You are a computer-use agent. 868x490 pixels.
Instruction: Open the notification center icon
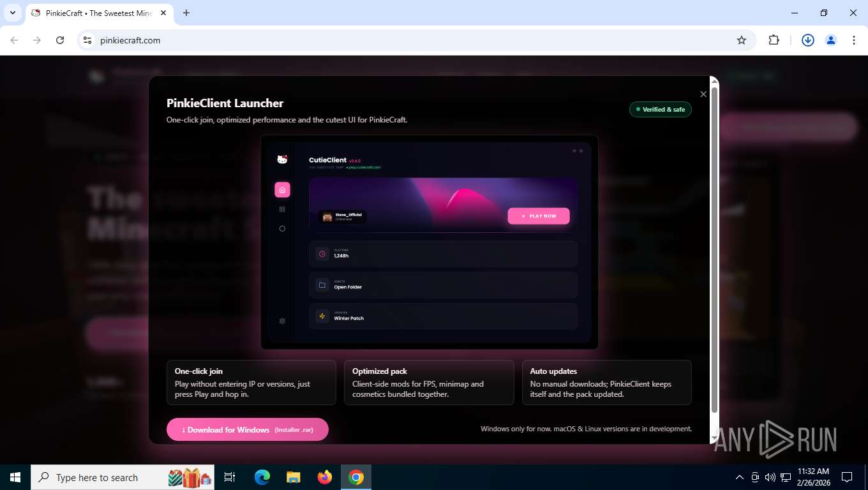point(847,477)
